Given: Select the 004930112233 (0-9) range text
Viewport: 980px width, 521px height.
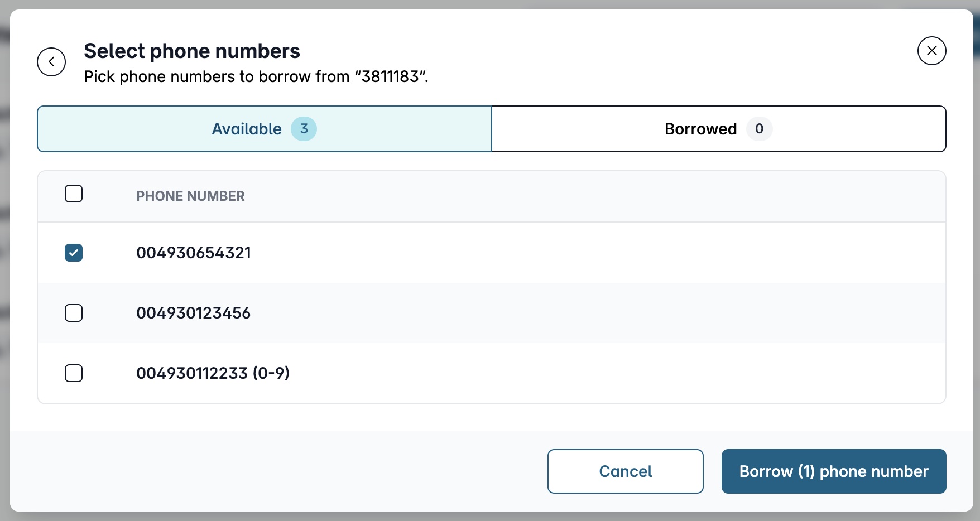Looking at the screenshot, I should (x=213, y=373).
